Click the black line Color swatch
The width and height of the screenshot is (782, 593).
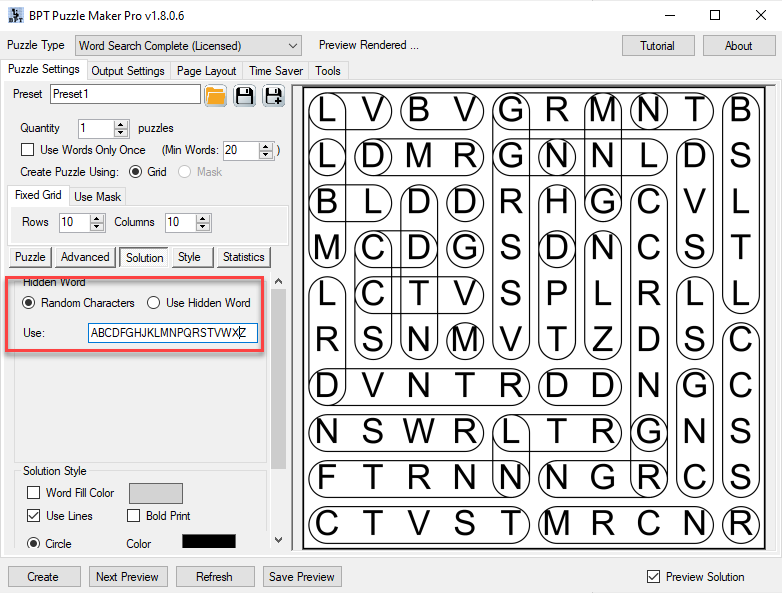click(208, 542)
